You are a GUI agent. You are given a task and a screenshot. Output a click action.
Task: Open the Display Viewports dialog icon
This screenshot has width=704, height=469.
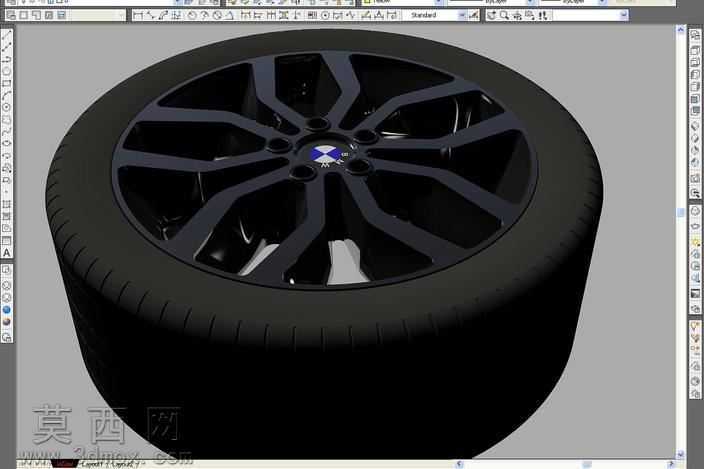click(11, 15)
